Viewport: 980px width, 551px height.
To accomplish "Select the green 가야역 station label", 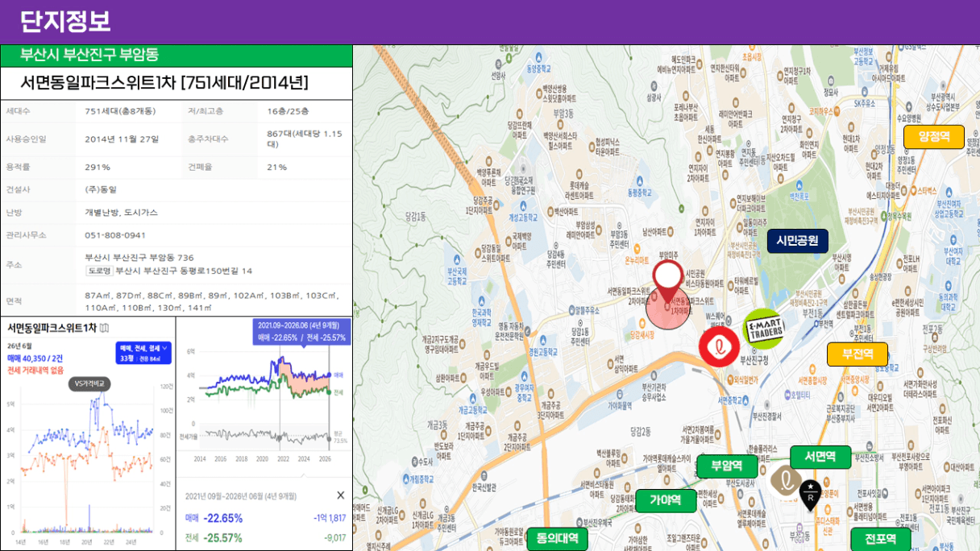I will (x=666, y=500).
